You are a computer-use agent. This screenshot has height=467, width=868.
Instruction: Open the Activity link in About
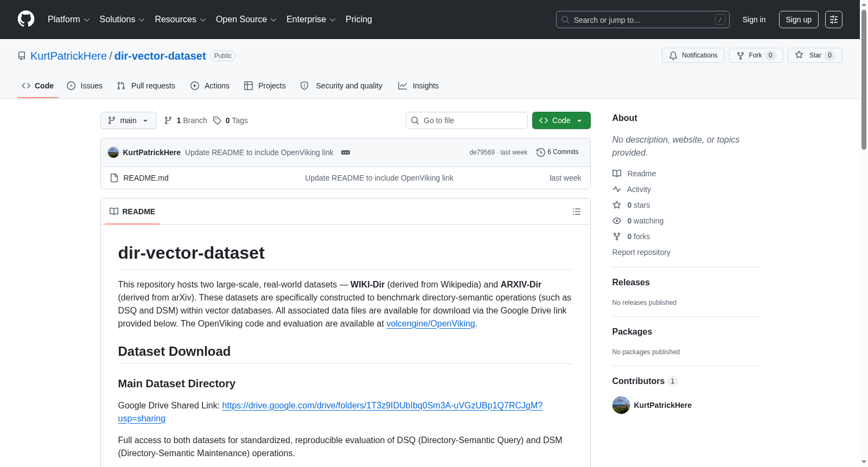tap(631, 189)
